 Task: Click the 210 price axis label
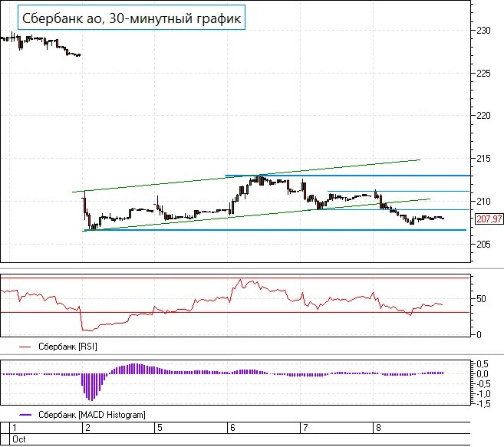tap(483, 202)
